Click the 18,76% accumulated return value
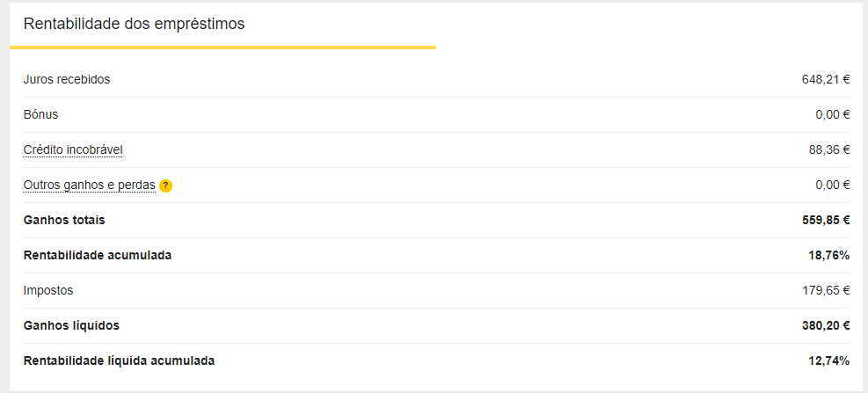868x393 pixels. [830, 255]
